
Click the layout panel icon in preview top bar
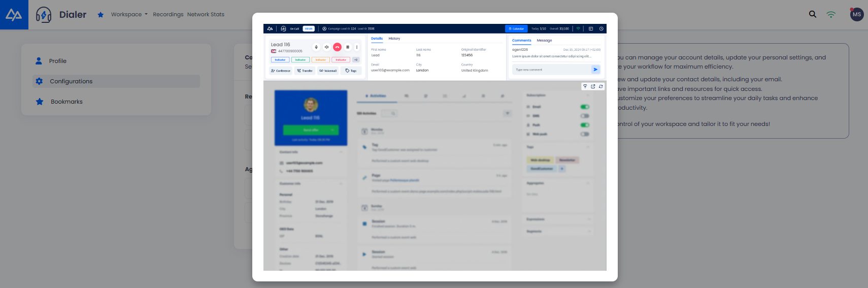pos(591,29)
